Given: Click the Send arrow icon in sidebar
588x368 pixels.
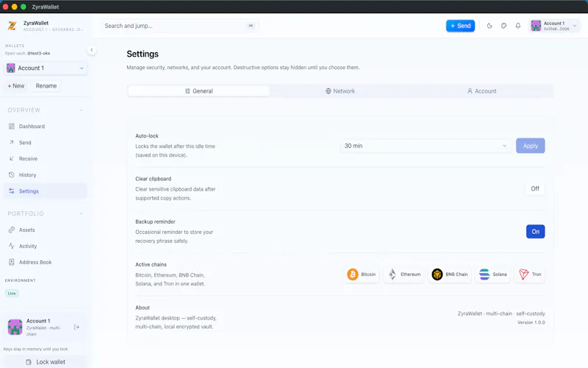Looking at the screenshot, I should [12, 142].
